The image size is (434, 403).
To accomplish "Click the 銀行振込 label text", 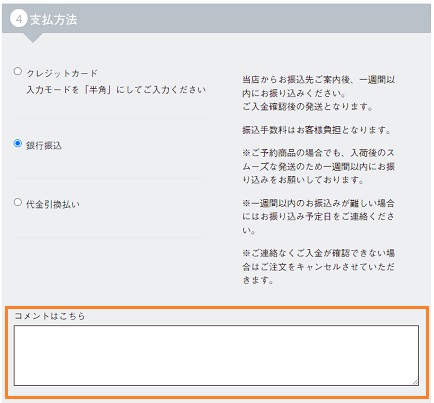I will pos(44,145).
